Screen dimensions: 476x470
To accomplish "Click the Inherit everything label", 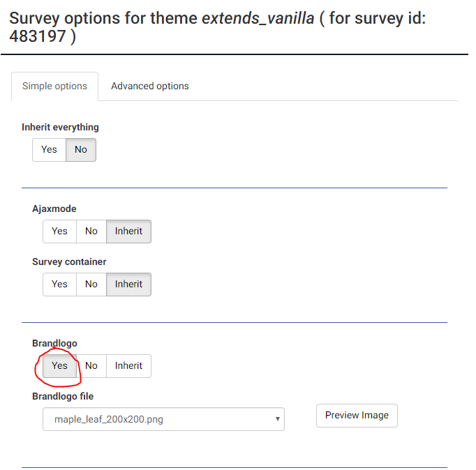I will click(60, 127).
